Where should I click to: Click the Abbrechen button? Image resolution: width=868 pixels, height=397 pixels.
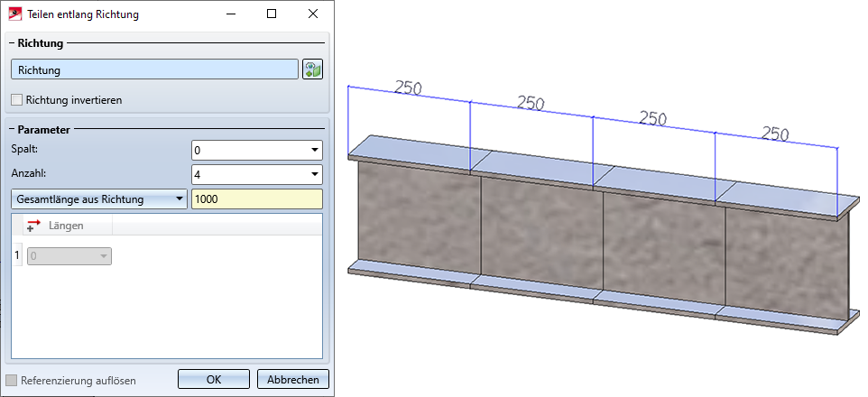click(x=293, y=379)
